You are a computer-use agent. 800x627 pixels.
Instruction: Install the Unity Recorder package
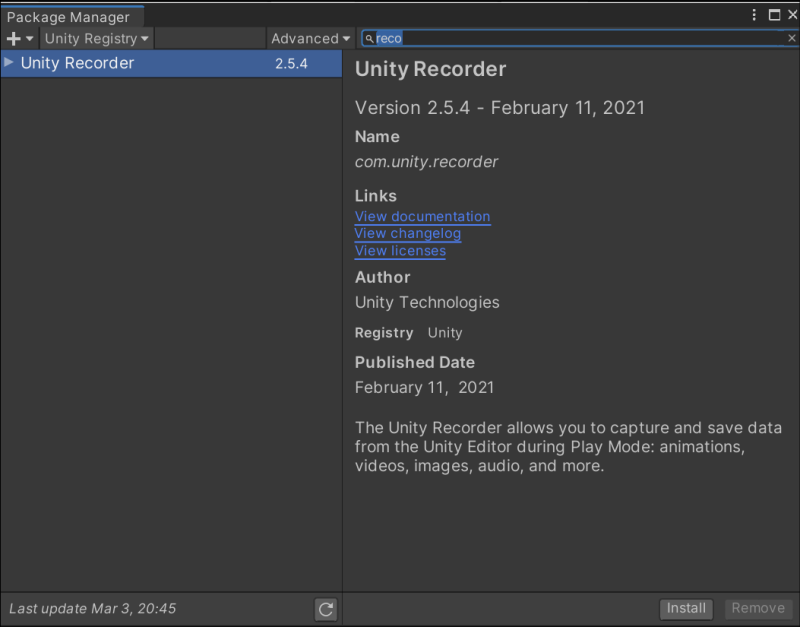coord(686,608)
